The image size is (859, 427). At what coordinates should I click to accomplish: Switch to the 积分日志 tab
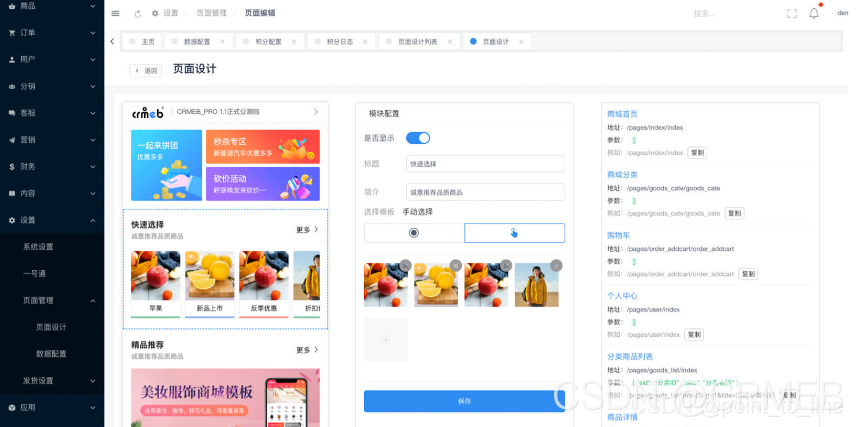(x=340, y=42)
